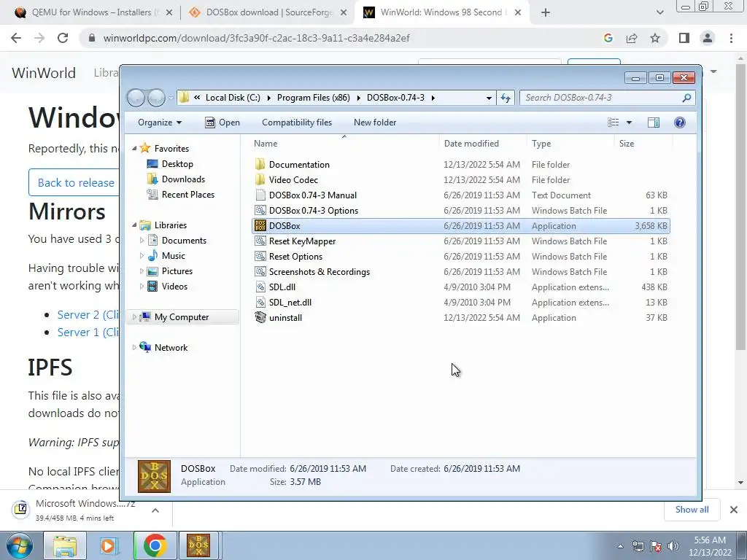
Task: Open the view options dropdown arrow
Action: (x=629, y=122)
